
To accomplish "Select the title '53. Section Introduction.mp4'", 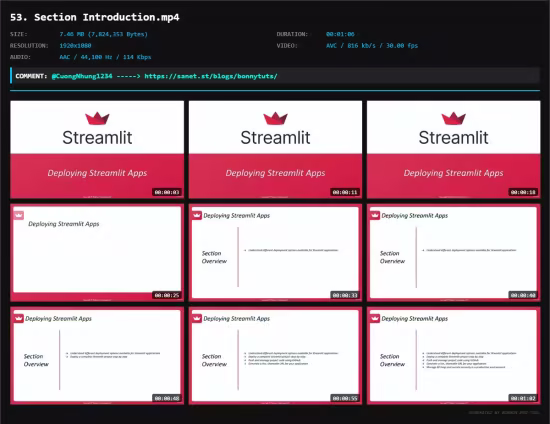I will [95, 17].
